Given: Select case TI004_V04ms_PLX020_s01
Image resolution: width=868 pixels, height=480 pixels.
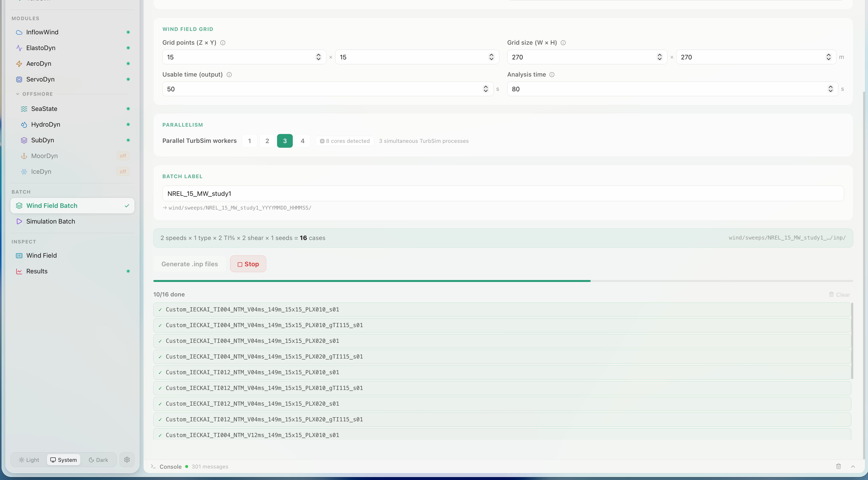Looking at the screenshot, I should [502, 341].
